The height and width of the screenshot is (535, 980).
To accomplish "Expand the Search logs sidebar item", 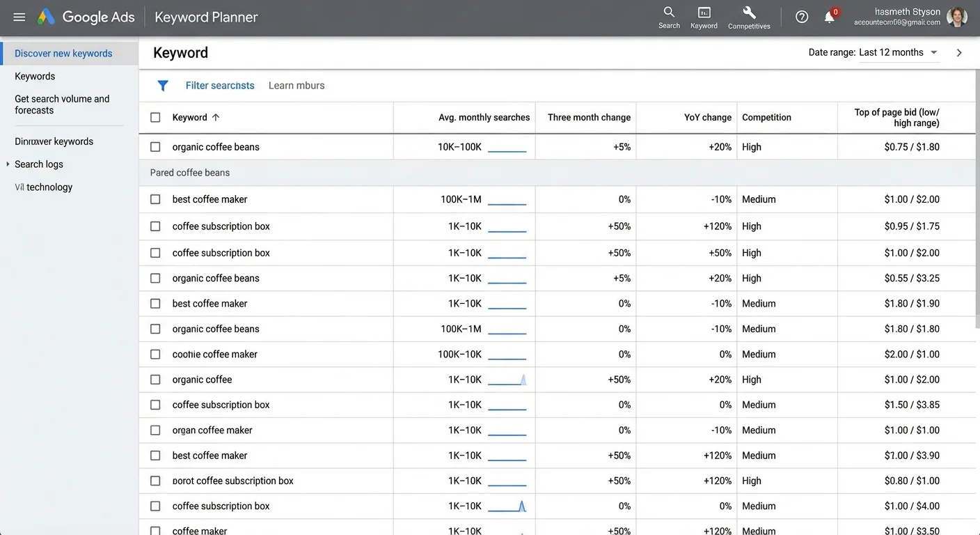I will 8,164.
